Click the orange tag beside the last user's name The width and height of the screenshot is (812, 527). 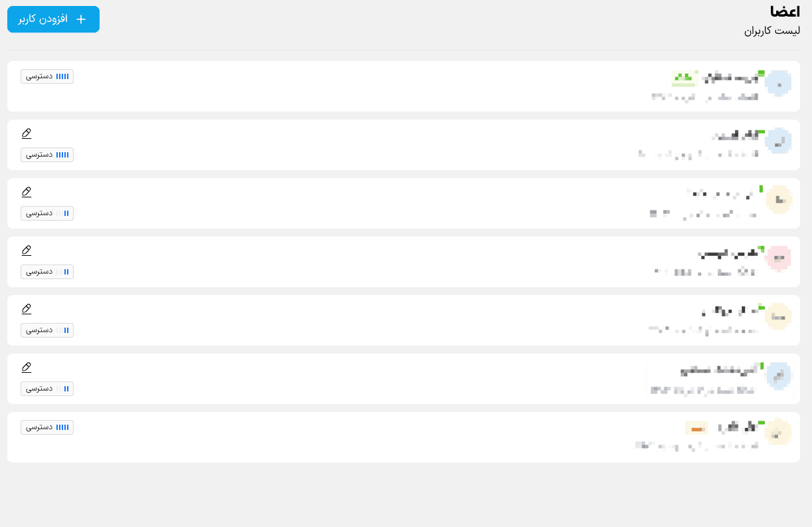coord(696,429)
